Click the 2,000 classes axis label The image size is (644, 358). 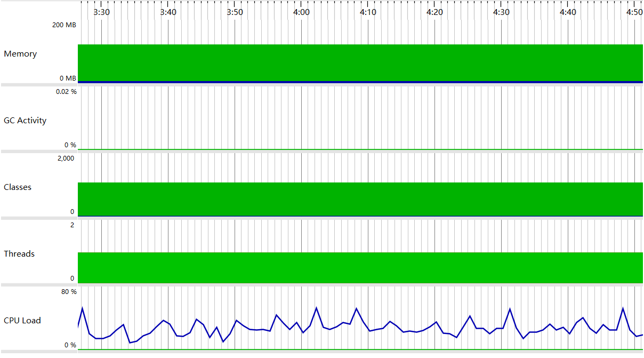[x=66, y=158]
